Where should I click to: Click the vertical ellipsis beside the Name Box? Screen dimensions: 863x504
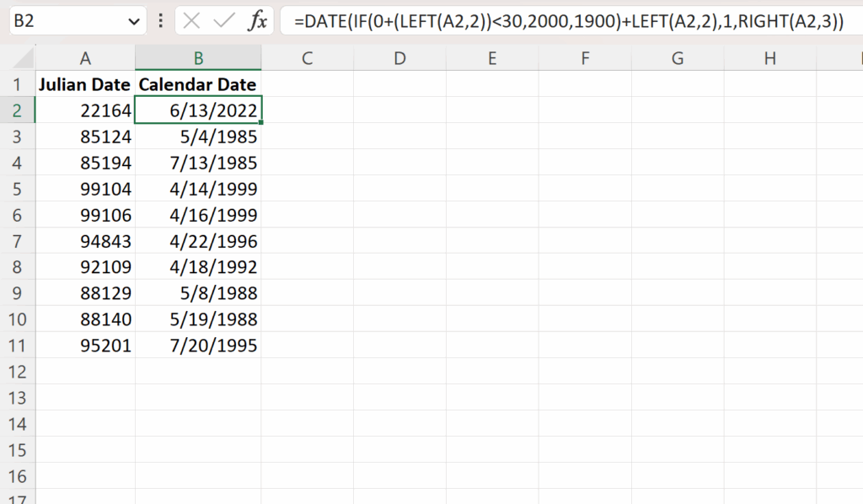[160, 21]
